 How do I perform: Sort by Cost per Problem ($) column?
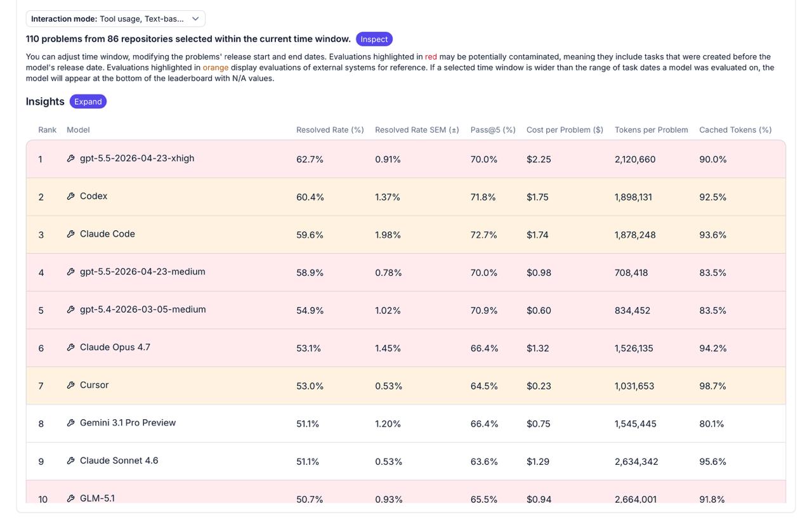[565, 130]
